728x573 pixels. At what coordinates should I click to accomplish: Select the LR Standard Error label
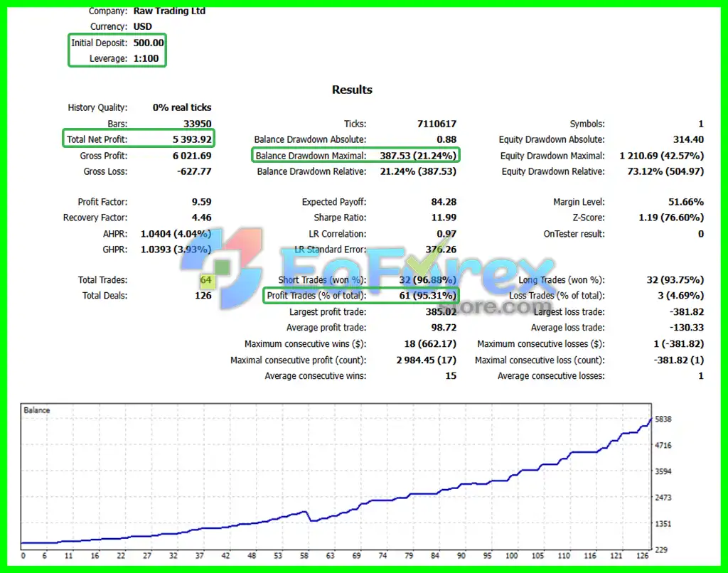click(x=331, y=250)
